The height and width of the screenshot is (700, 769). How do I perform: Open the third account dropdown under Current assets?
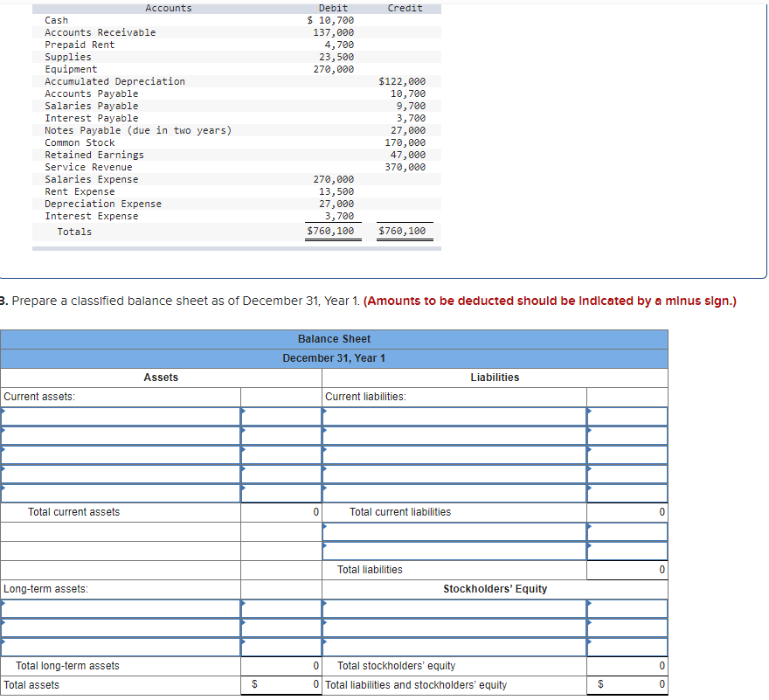click(x=121, y=454)
